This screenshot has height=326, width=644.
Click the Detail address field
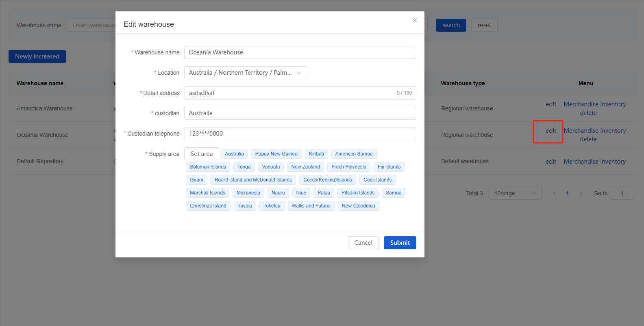[x=300, y=93]
